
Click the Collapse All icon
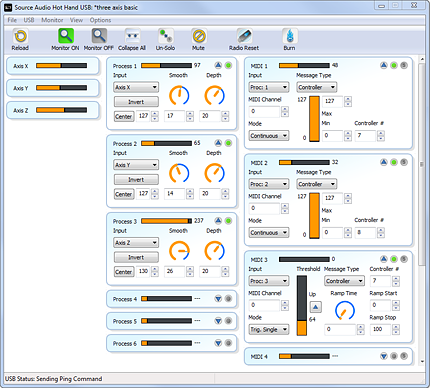[x=132, y=36]
